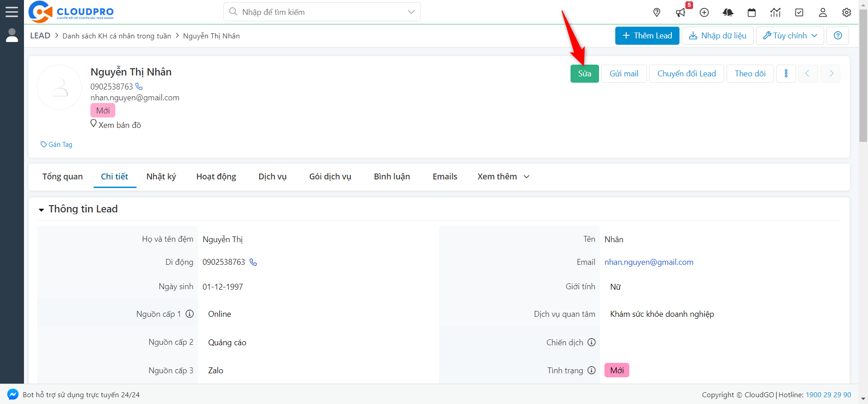This screenshot has width=868, height=404.
Task: Click the Thêm Lead button
Action: (647, 36)
